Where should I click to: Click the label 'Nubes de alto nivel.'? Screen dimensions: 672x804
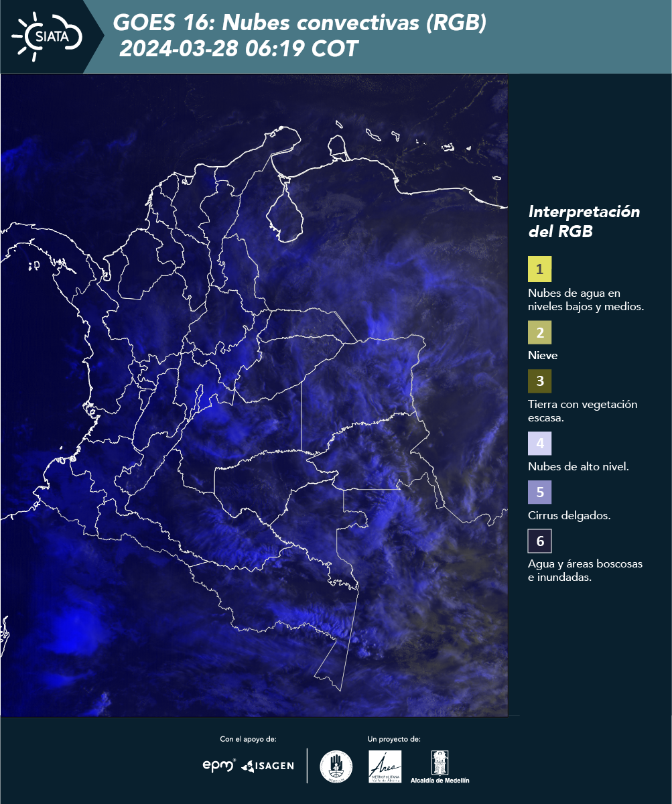(578, 467)
